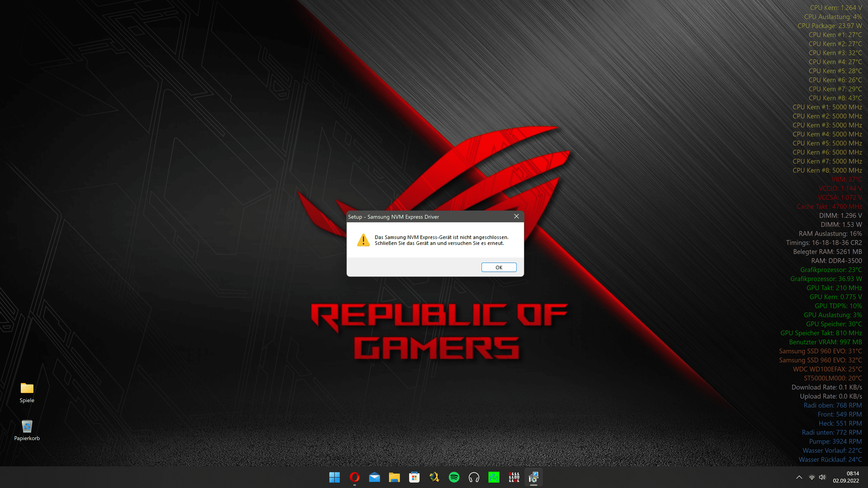Click the 'Timings: 16-18-18-36 CR2' reading
The height and width of the screenshot is (488, 868).
pyautogui.click(x=823, y=242)
